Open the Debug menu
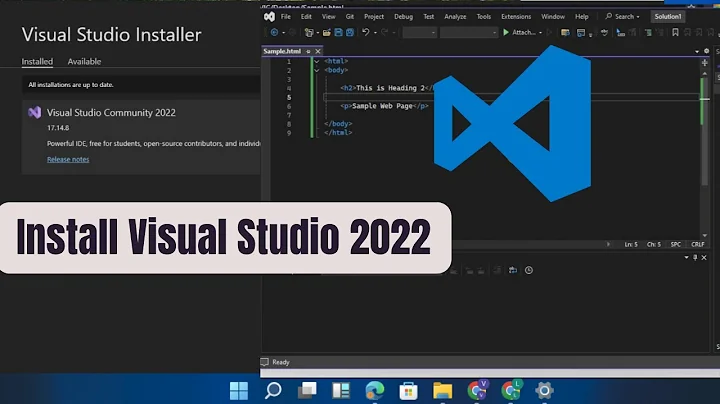The height and width of the screenshot is (404, 720). [x=404, y=17]
